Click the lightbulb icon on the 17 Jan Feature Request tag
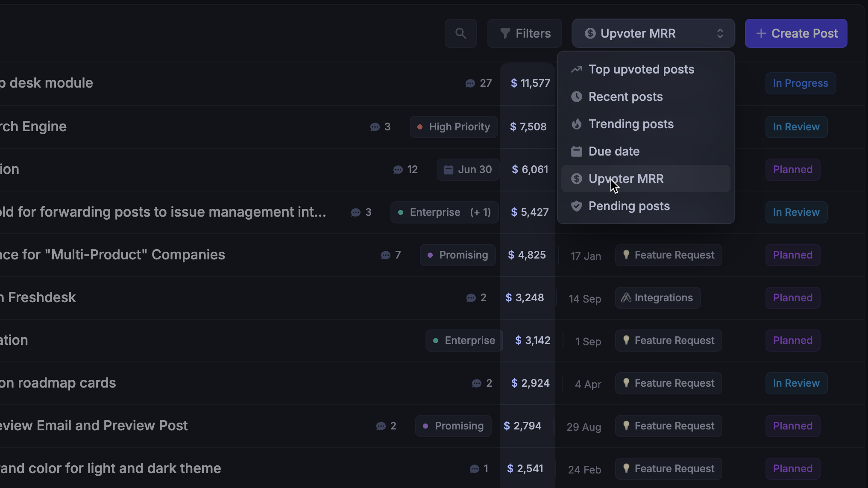This screenshot has width=868, height=488. 627,255
